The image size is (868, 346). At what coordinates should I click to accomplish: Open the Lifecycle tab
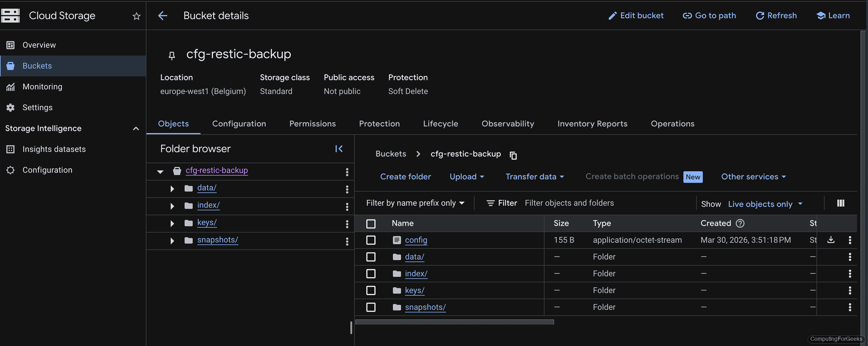440,124
